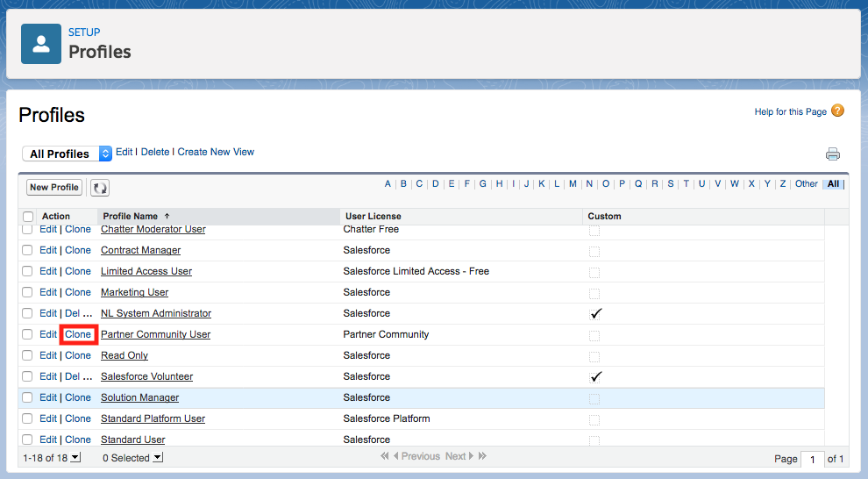Check the Solution Manager row checkbox
The height and width of the screenshot is (479, 868).
click(27, 397)
